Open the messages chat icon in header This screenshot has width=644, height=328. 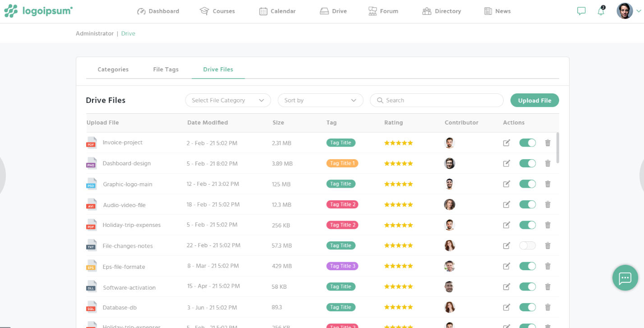tap(581, 11)
